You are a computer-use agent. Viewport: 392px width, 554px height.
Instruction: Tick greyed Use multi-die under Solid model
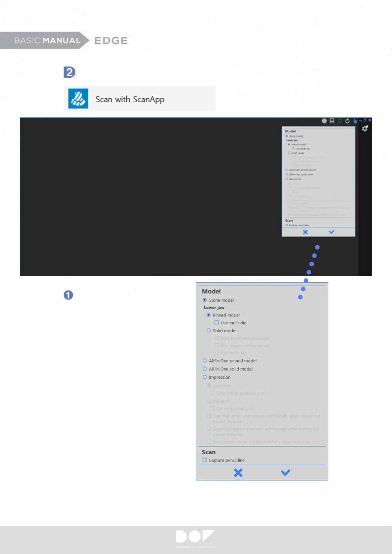click(217, 352)
